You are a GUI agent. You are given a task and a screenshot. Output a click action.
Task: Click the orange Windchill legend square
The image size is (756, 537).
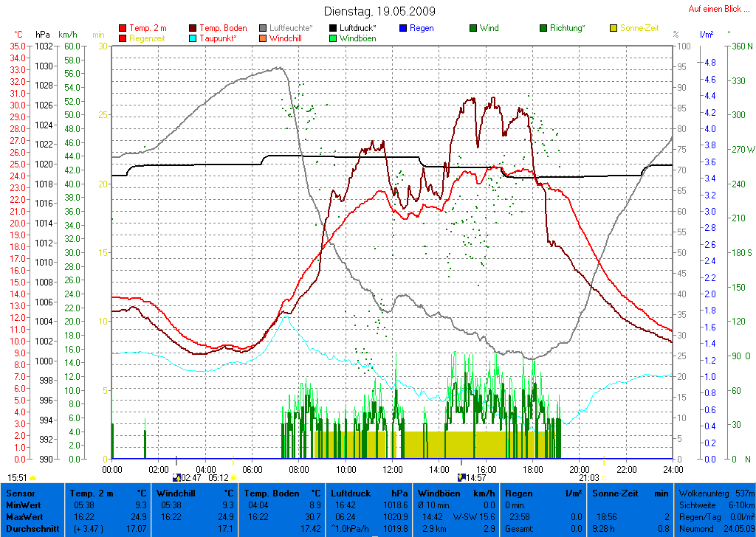pos(264,38)
